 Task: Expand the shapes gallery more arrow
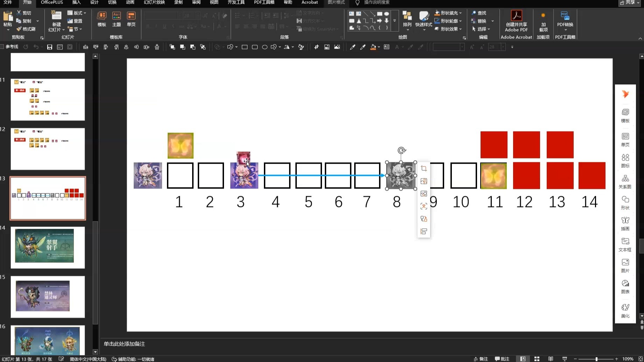tap(394, 21)
